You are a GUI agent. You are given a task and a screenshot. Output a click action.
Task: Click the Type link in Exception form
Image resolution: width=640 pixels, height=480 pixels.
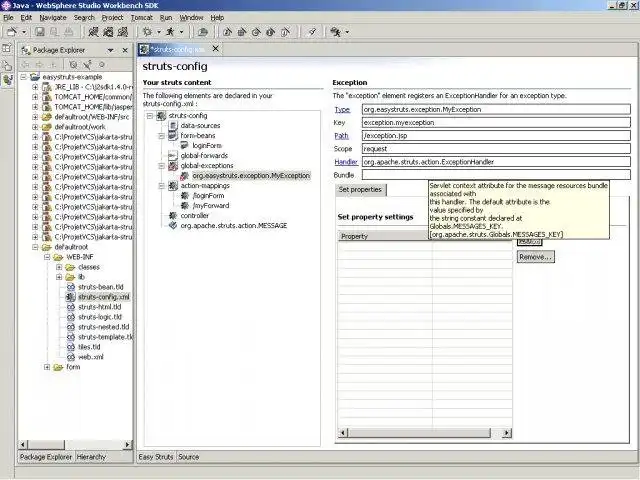342,109
